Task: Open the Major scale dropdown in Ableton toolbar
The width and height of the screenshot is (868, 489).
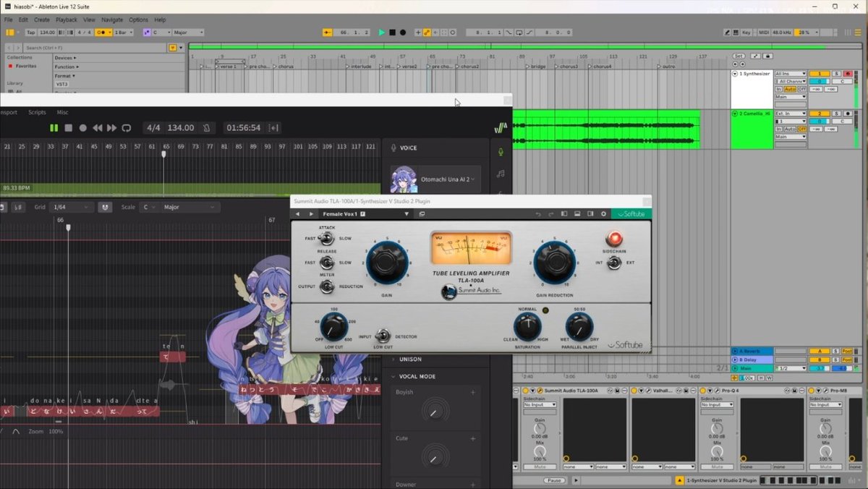Action: coord(187,33)
